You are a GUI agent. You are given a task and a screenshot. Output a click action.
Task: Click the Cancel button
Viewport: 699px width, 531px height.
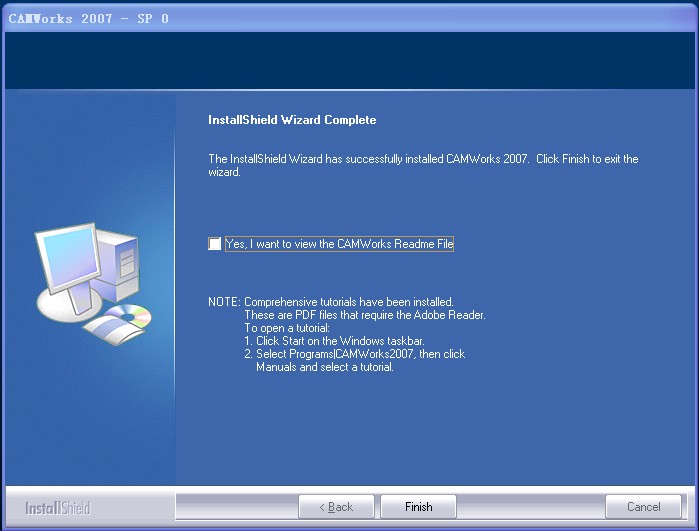click(643, 506)
